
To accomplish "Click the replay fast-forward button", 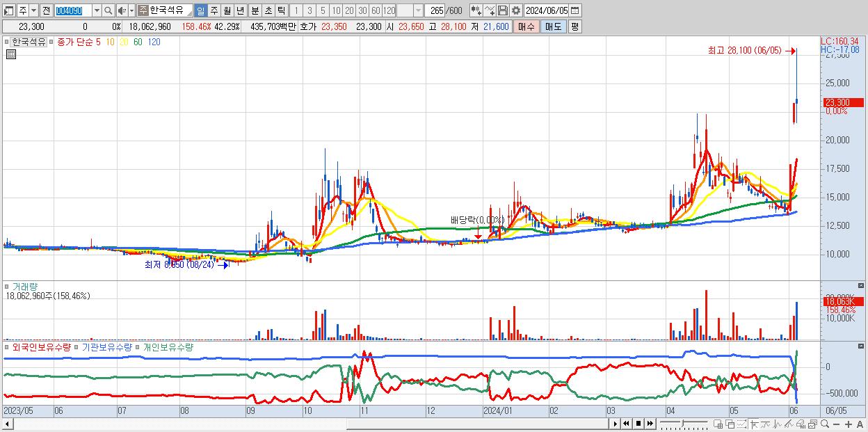I will [x=650, y=424].
